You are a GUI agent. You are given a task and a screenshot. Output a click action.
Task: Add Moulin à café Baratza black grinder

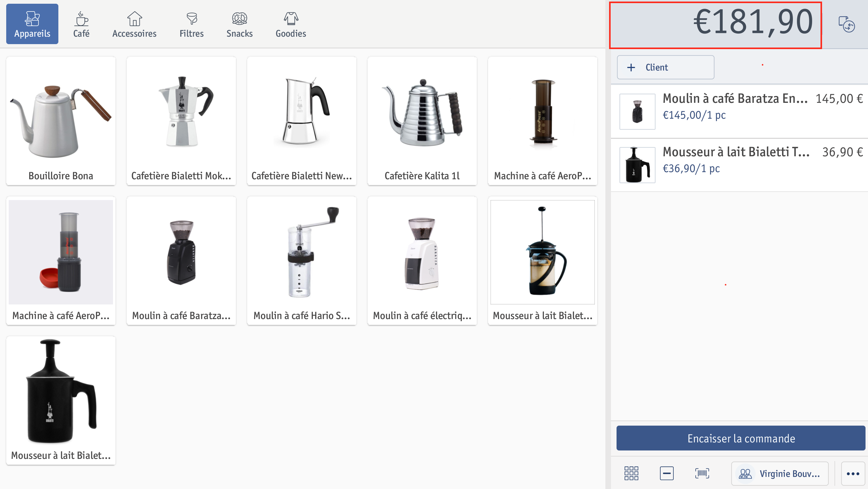pos(181,261)
